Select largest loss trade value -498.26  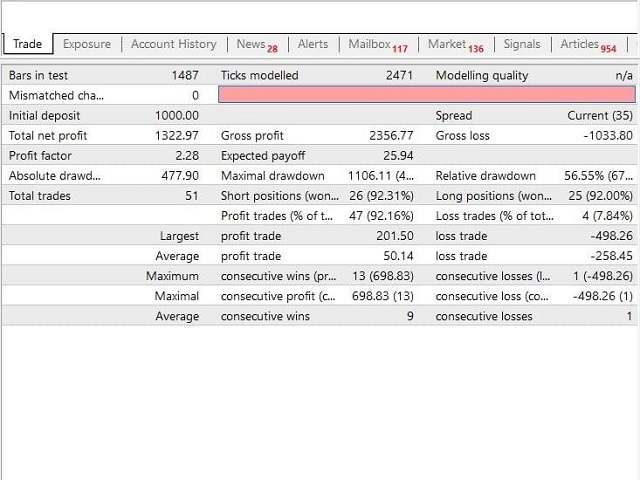click(611, 236)
